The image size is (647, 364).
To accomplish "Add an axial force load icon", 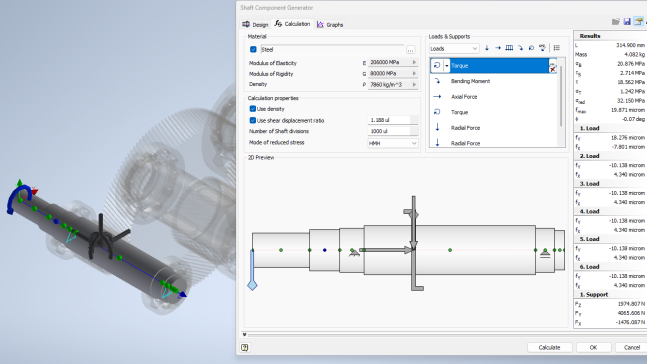I will [498, 48].
